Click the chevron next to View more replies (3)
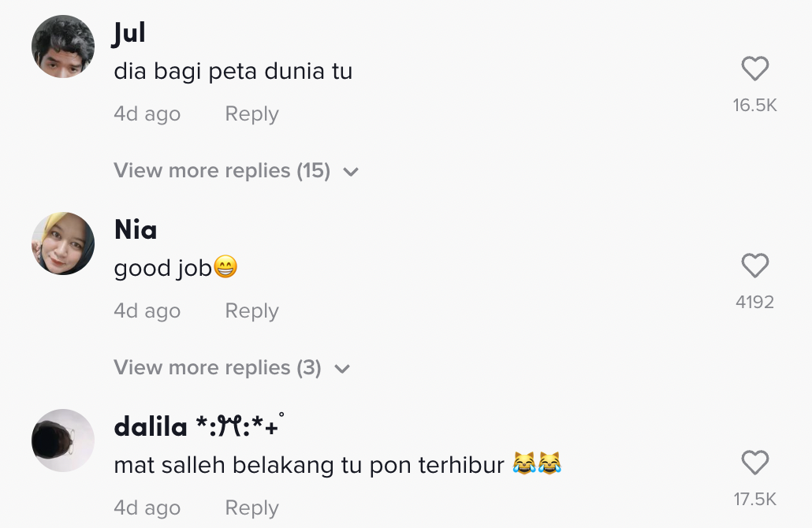This screenshot has width=812, height=528. coord(342,369)
